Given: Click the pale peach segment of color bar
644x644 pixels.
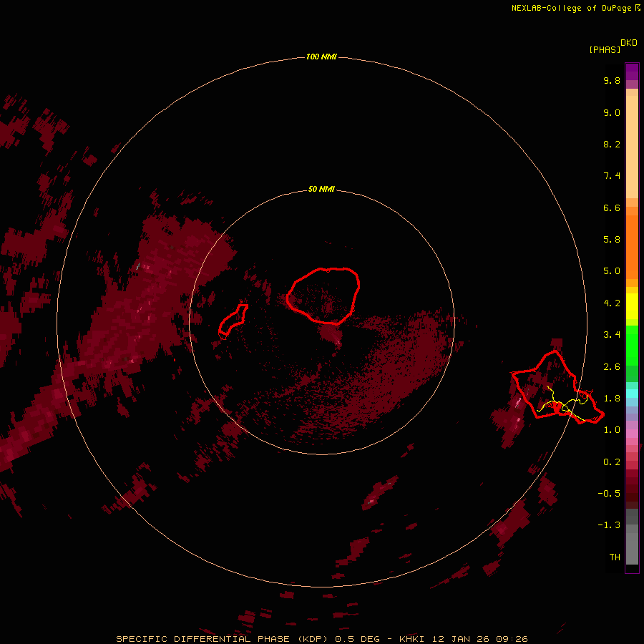Looking at the screenshot, I should [x=632, y=147].
